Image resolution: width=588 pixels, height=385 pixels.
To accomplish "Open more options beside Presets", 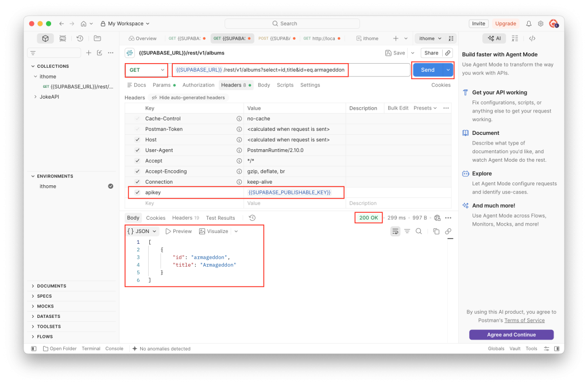I will (x=446, y=108).
